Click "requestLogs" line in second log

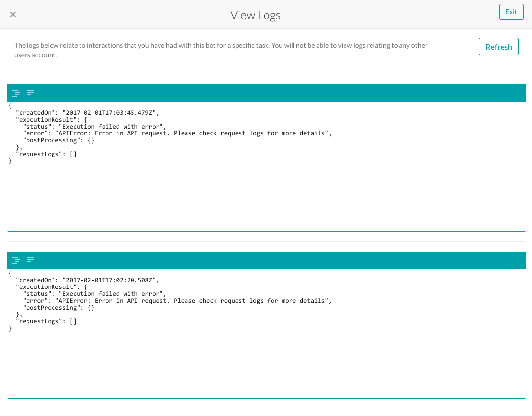pos(46,321)
